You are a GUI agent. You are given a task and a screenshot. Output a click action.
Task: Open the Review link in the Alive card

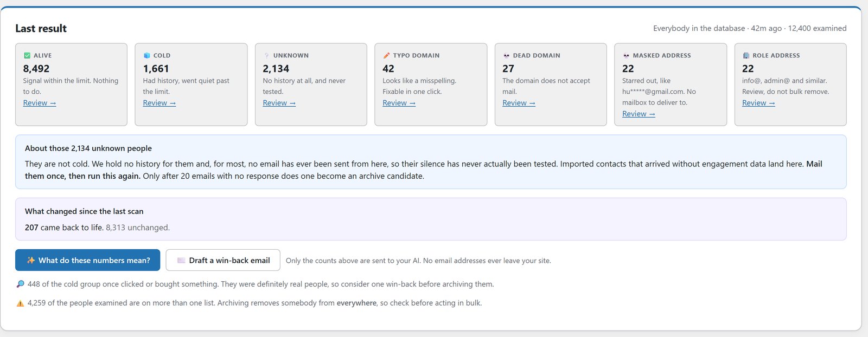coord(40,103)
